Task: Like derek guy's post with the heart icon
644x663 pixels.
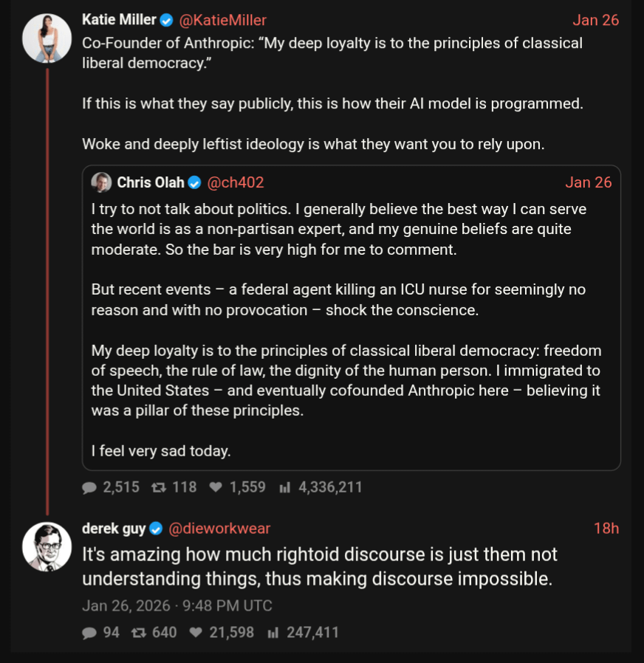Action: [x=196, y=633]
